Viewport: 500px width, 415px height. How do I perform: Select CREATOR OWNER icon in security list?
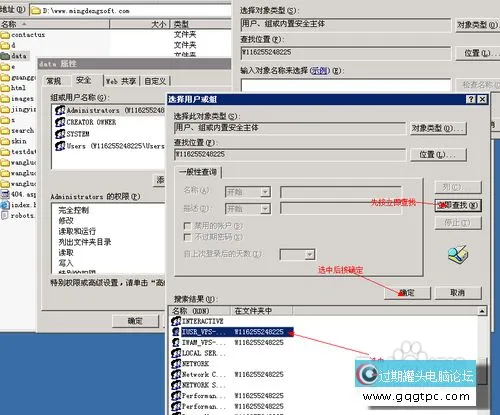[x=60, y=122]
